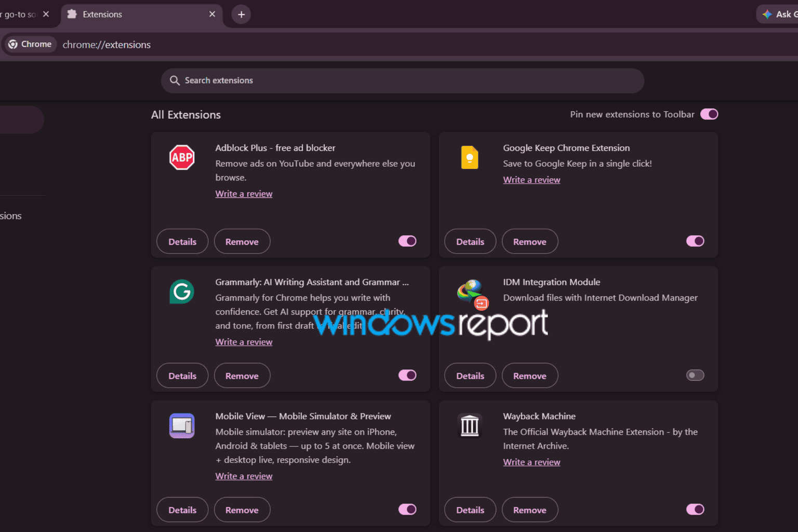
Task: Click the green Grammarly G icon
Action: (x=182, y=291)
